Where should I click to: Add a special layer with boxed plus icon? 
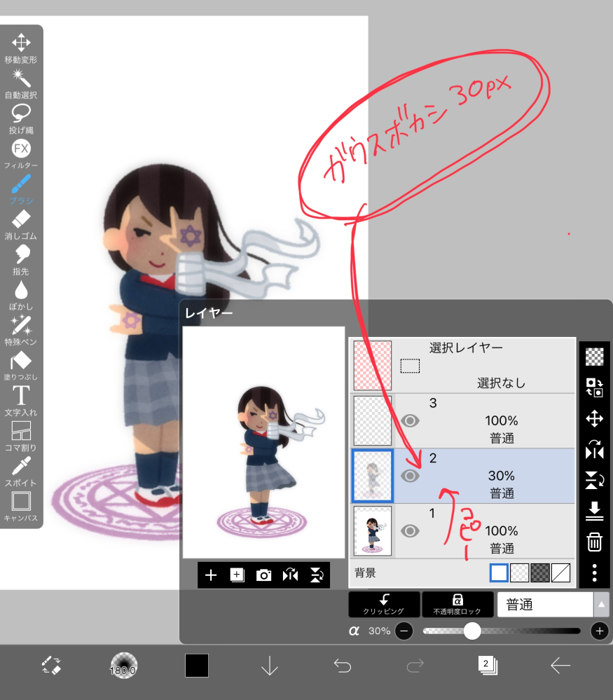point(237,575)
